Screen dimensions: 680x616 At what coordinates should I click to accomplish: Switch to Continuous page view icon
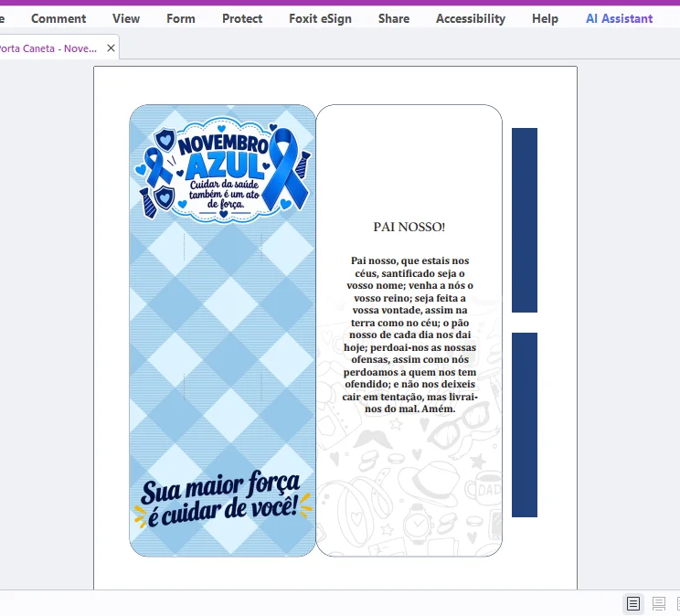(659, 603)
